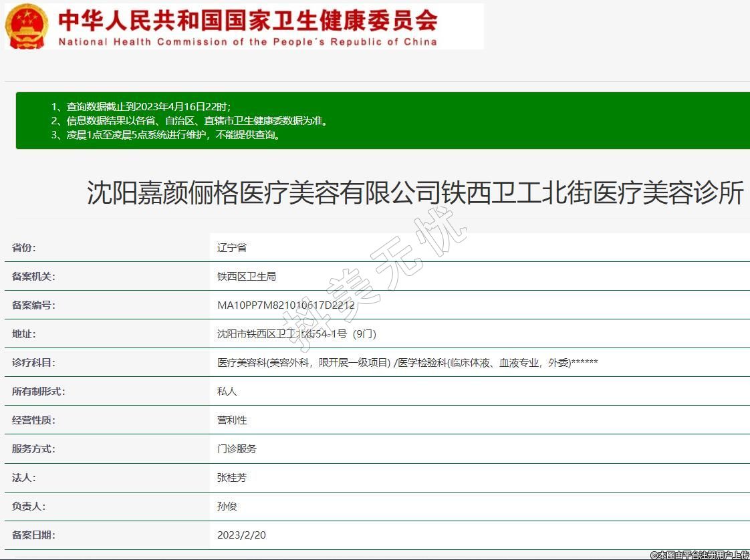The height and width of the screenshot is (560, 750).
Task: Click the bottom-right upload copyright notice
Action: point(699,555)
